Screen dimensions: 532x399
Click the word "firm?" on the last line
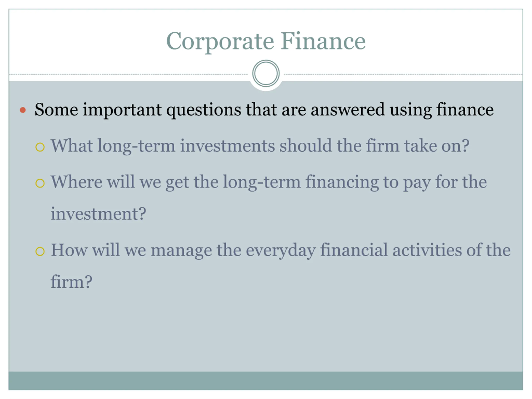pyautogui.click(x=71, y=282)
